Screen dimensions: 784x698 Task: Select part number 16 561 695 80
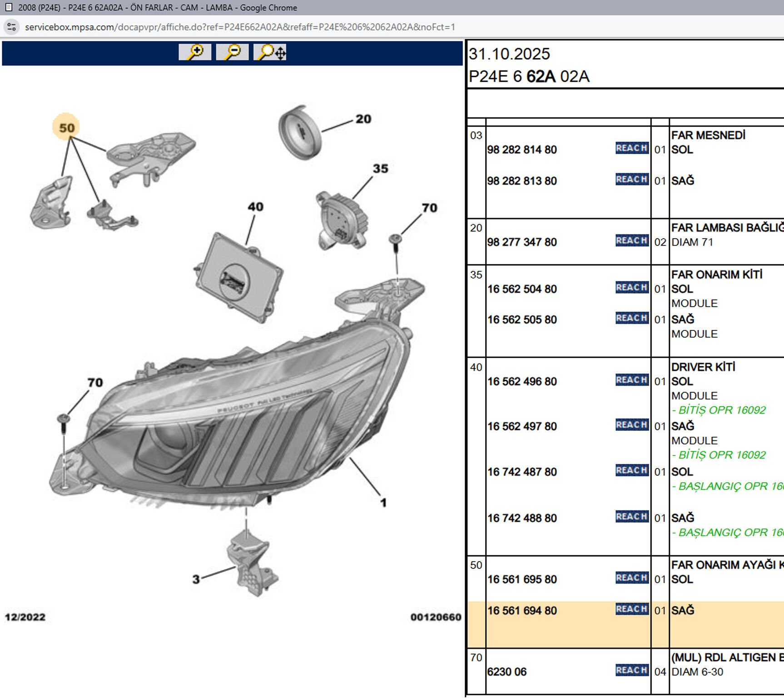click(522, 579)
